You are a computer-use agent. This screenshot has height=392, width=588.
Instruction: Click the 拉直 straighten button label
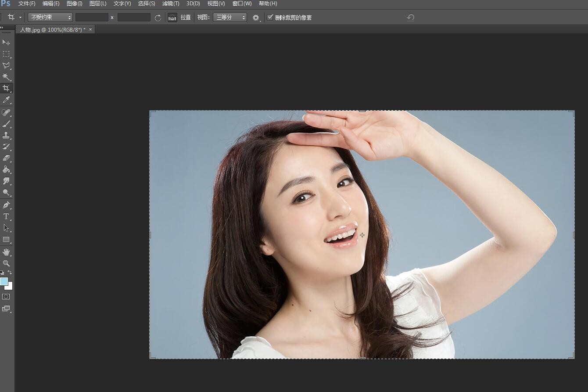click(x=186, y=18)
